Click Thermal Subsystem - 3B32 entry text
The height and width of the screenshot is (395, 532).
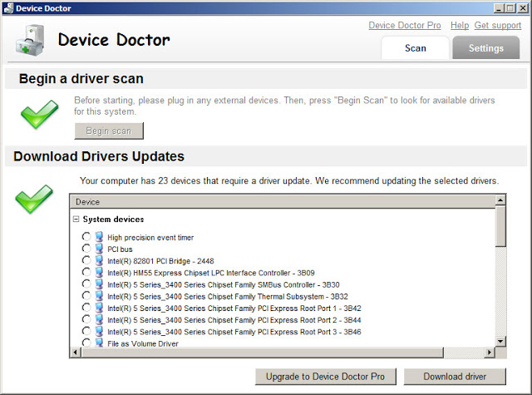pos(228,297)
